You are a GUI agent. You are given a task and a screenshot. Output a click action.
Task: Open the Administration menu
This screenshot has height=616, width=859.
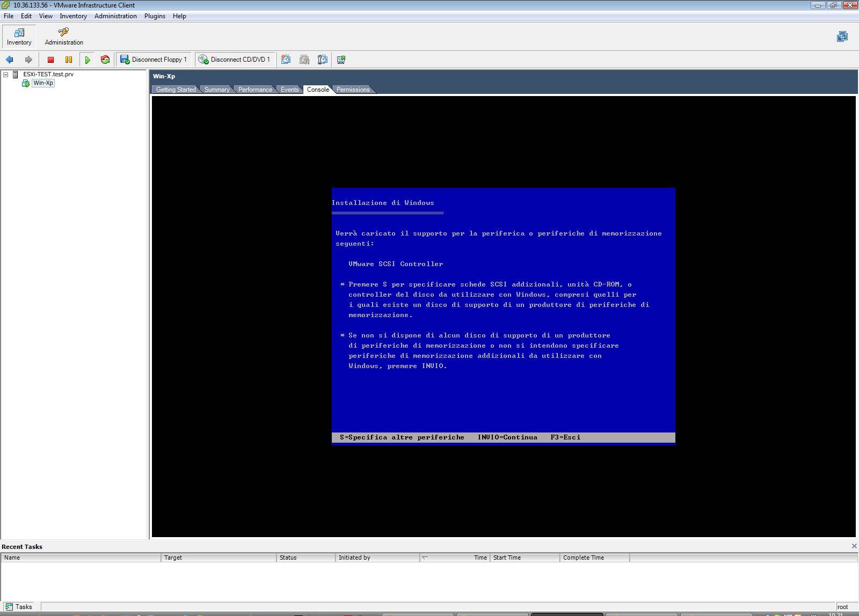pyautogui.click(x=115, y=16)
